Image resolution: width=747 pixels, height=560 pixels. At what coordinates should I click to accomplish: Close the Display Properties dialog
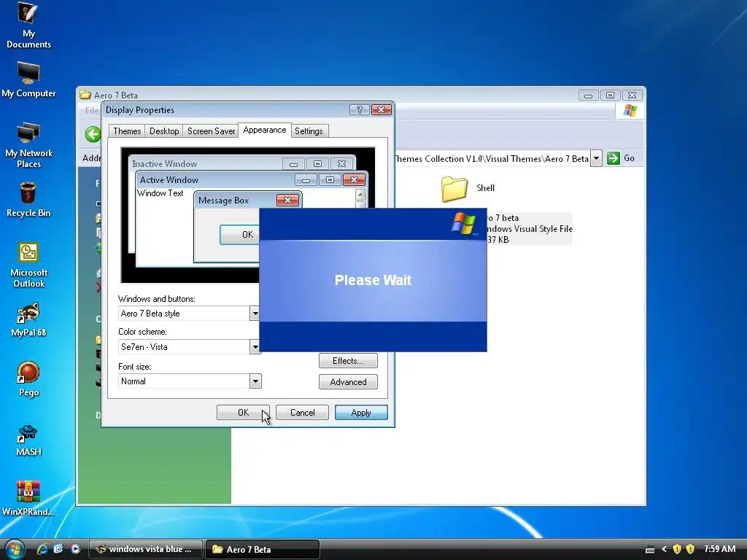click(x=381, y=110)
